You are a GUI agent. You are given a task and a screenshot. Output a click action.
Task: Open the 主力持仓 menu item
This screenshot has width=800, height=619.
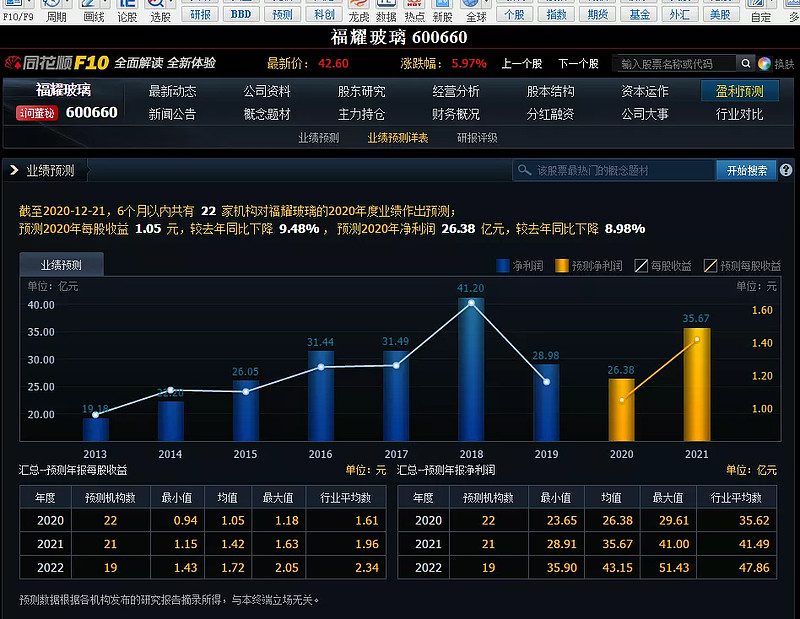pyautogui.click(x=361, y=114)
